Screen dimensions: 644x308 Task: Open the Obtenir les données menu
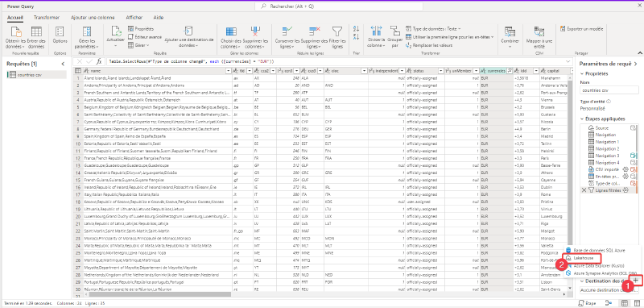pos(15,38)
